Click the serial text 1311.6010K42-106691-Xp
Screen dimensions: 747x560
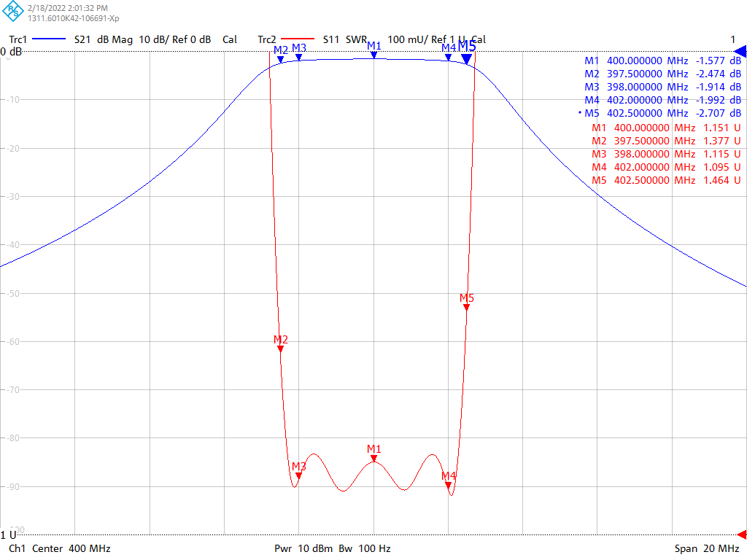(x=74, y=18)
